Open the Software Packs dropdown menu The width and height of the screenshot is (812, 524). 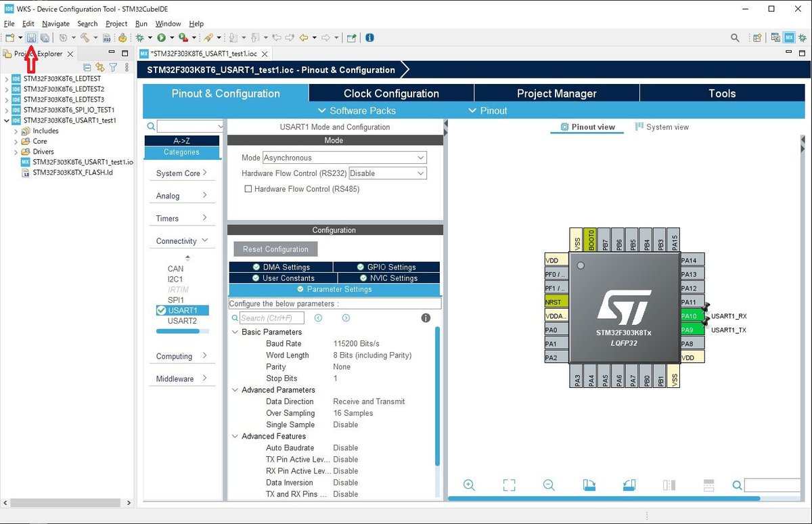(357, 110)
